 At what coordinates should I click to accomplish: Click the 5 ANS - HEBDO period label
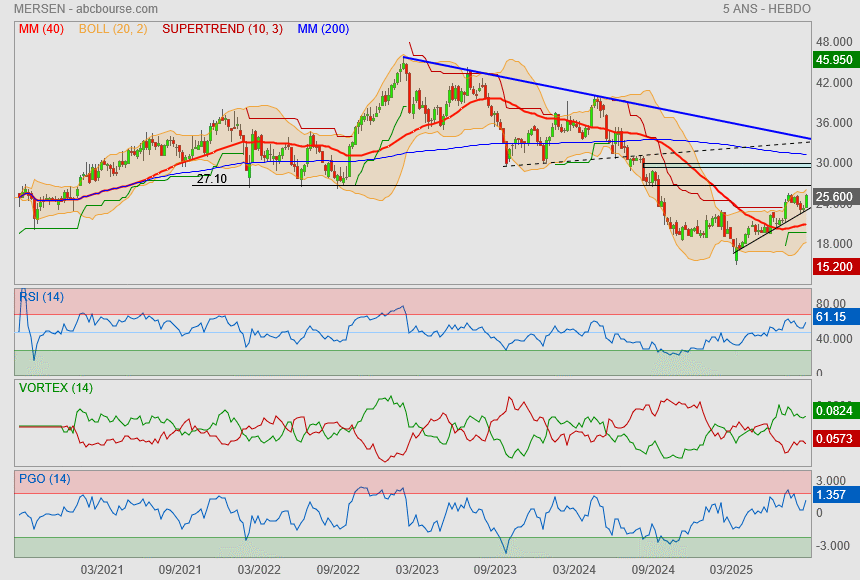766,8
